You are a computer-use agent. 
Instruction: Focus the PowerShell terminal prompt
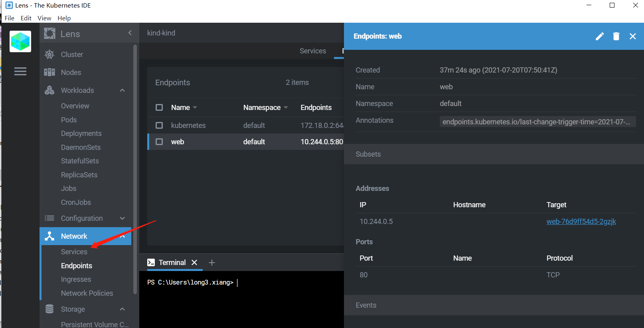click(x=190, y=282)
